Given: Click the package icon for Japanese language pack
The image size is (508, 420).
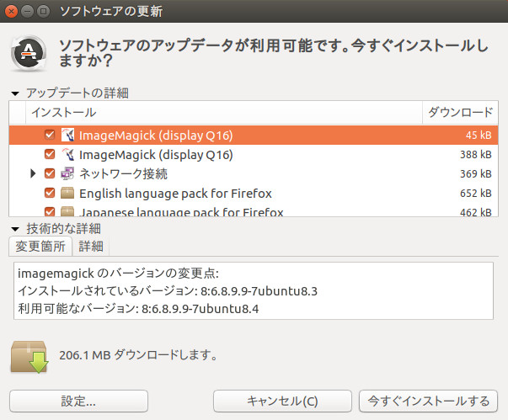Looking at the screenshot, I should point(67,211).
